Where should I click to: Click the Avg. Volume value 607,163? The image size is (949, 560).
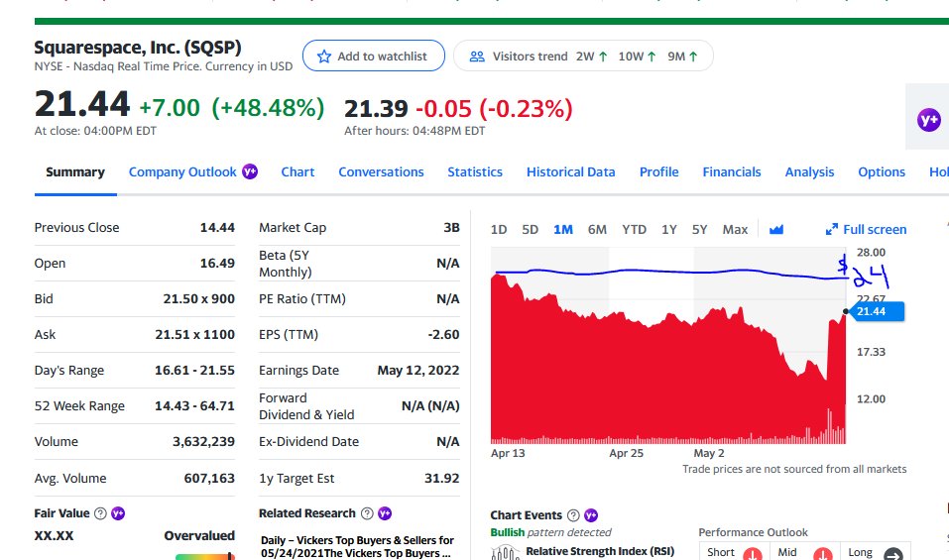[x=209, y=479]
